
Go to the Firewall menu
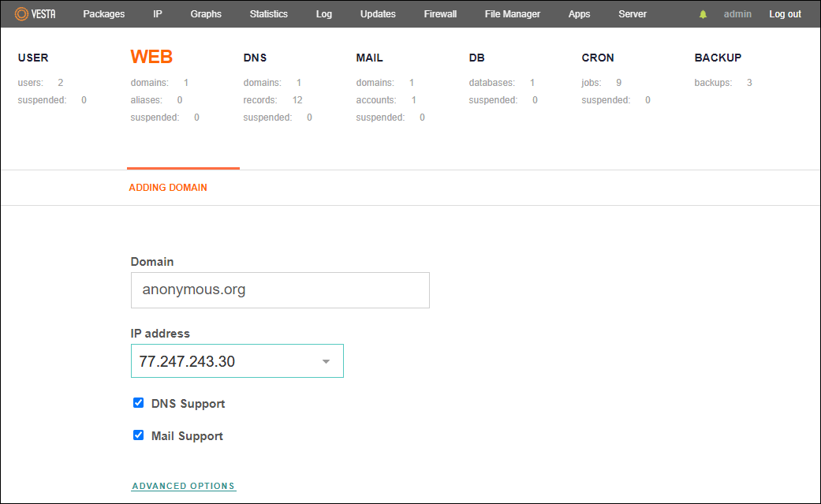click(x=440, y=14)
